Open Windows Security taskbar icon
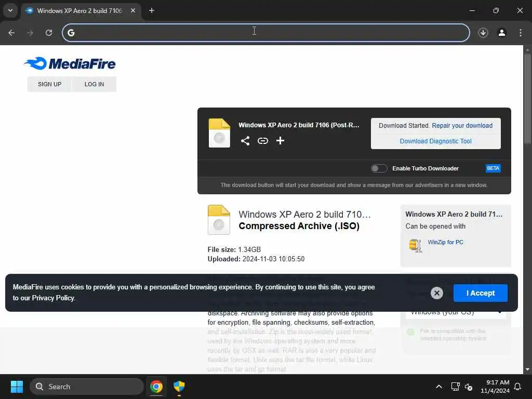The image size is (532, 399). (179, 387)
